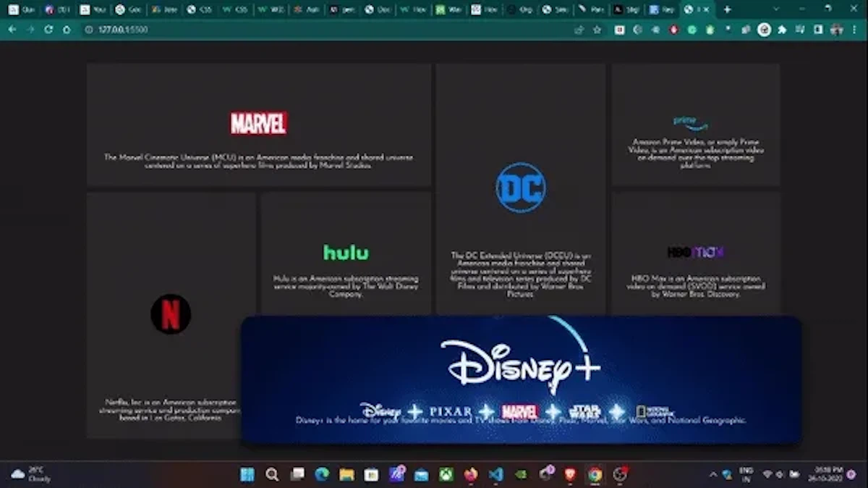This screenshot has height=488, width=868.
Task: Click the National Geographic logo in Disney+ card
Action: [x=655, y=411]
